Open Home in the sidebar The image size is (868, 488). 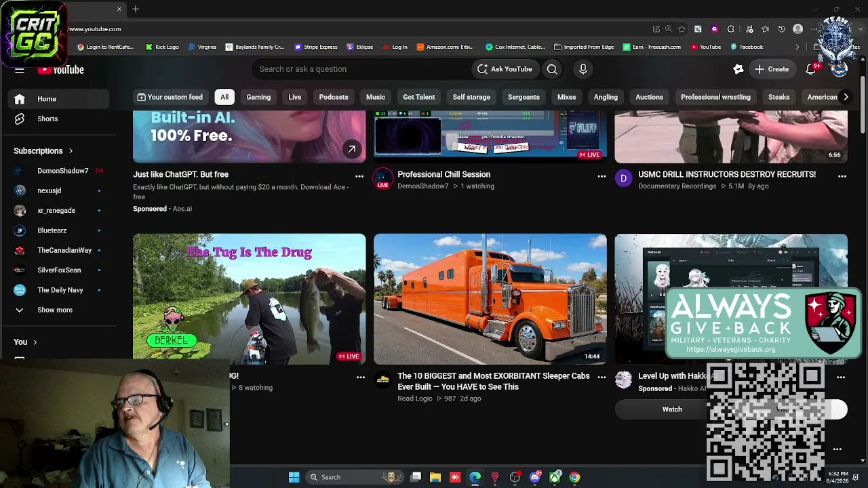(x=58, y=99)
